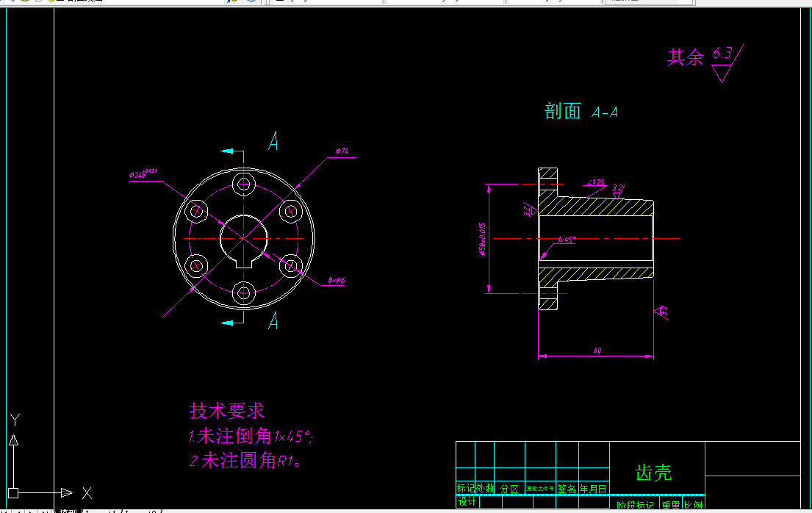Select the '标记' title block cell
The height and width of the screenshot is (513, 812).
coord(466,488)
